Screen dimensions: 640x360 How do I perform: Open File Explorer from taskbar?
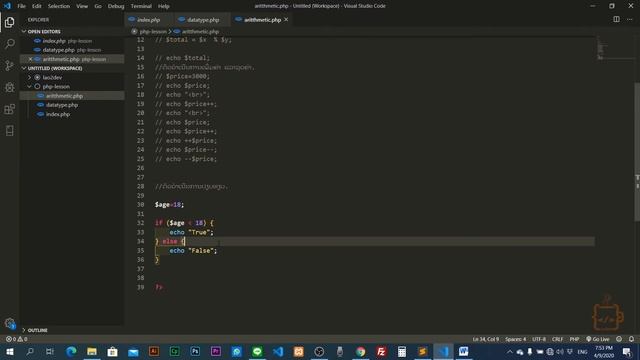pos(92,351)
